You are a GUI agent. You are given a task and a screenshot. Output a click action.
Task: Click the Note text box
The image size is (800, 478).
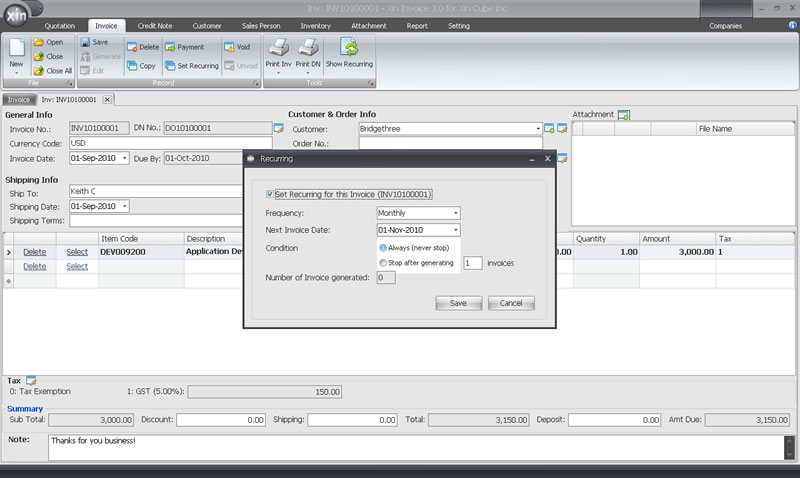tap(416, 447)
